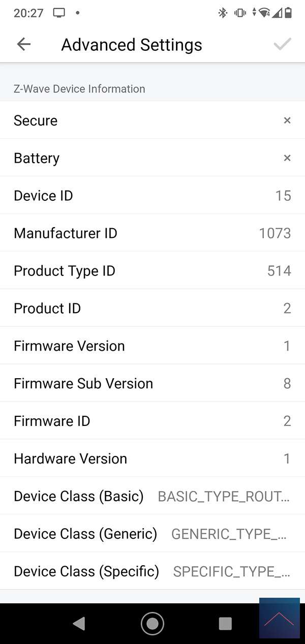The width and height of the screenshot is (305, 644).
Task: Tap the Secure status X icon
Action: (287, 120)
